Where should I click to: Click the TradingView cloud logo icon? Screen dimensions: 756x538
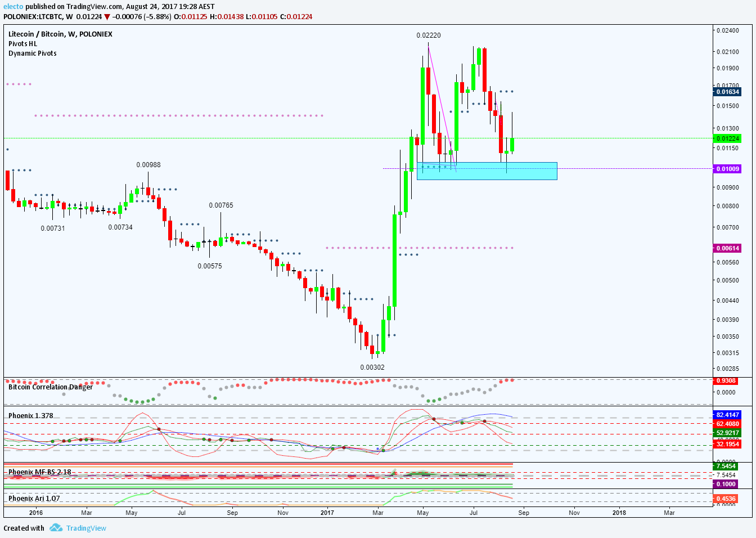point(56,528)
